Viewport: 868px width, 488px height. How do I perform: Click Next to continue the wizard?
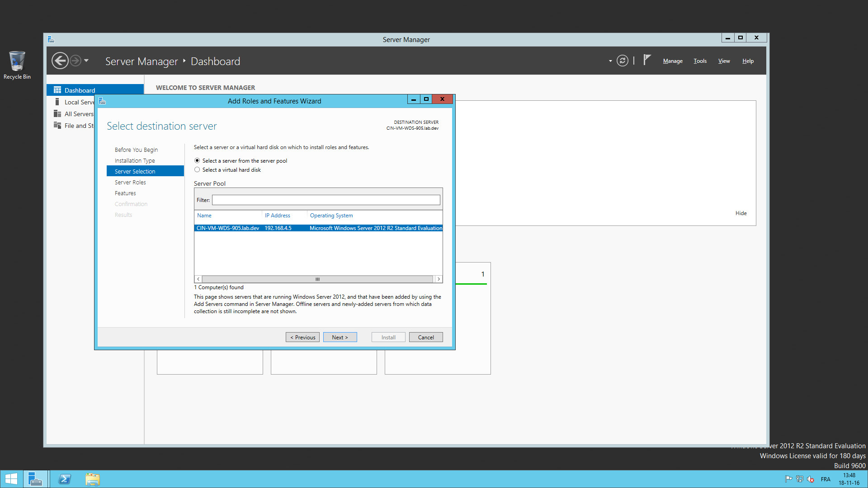(340, 337)
